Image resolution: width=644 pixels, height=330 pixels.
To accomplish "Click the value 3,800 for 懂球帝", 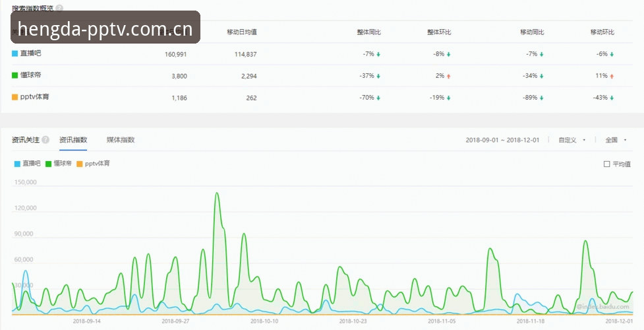I will point(179,76).
